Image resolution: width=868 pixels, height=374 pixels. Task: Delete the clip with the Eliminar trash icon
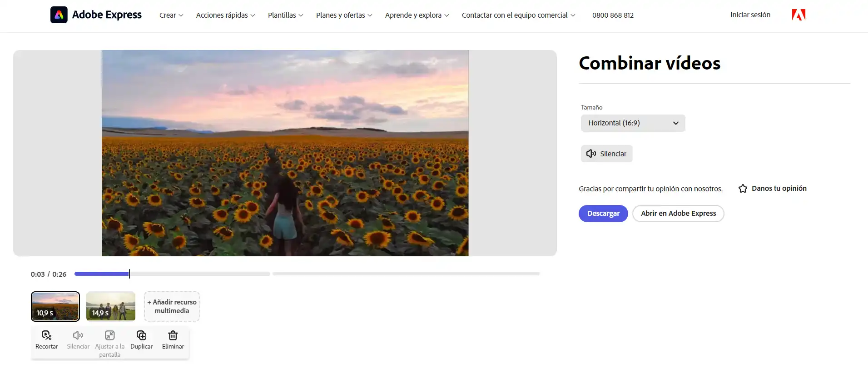click(x=173, y=335)
